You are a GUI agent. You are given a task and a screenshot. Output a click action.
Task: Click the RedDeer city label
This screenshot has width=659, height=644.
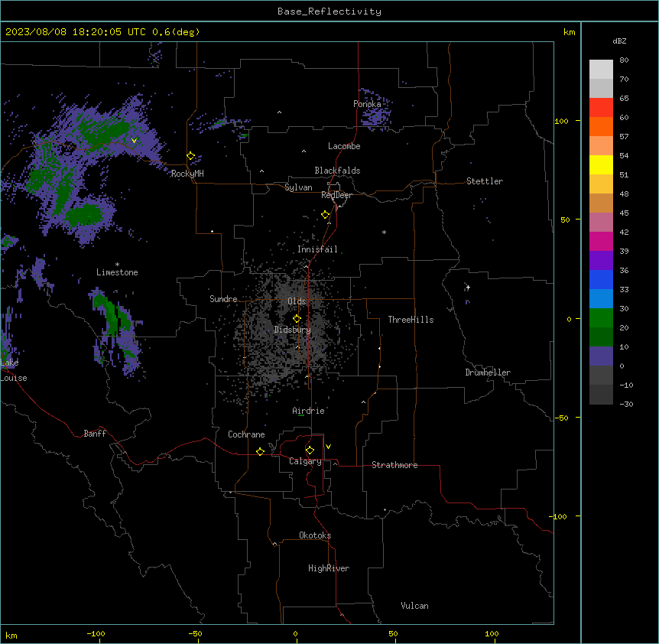coord(336,195)
